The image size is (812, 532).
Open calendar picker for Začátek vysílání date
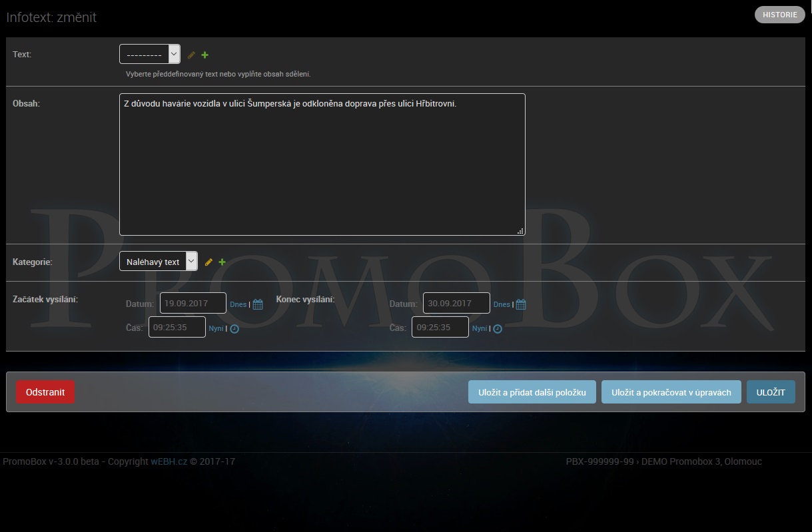coord(258,304)
